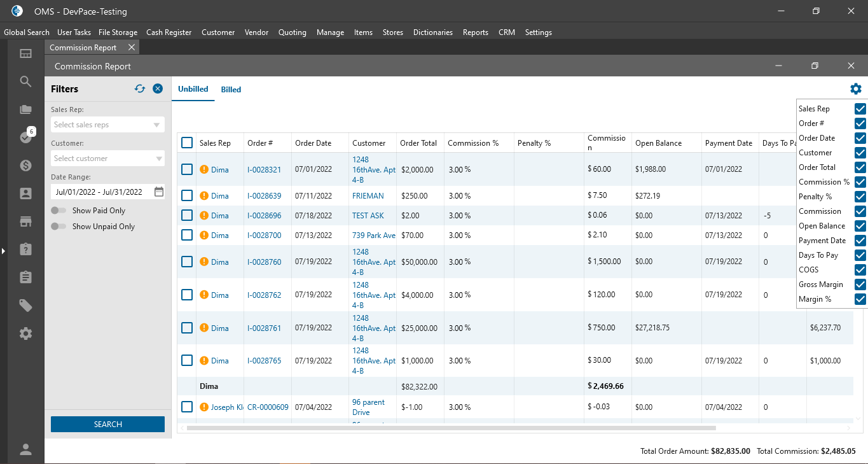The width and height of the screenshot is (868, 464).
Task: Click warning icon on order I-0028696 row
Action: click(x=204, y=215)
